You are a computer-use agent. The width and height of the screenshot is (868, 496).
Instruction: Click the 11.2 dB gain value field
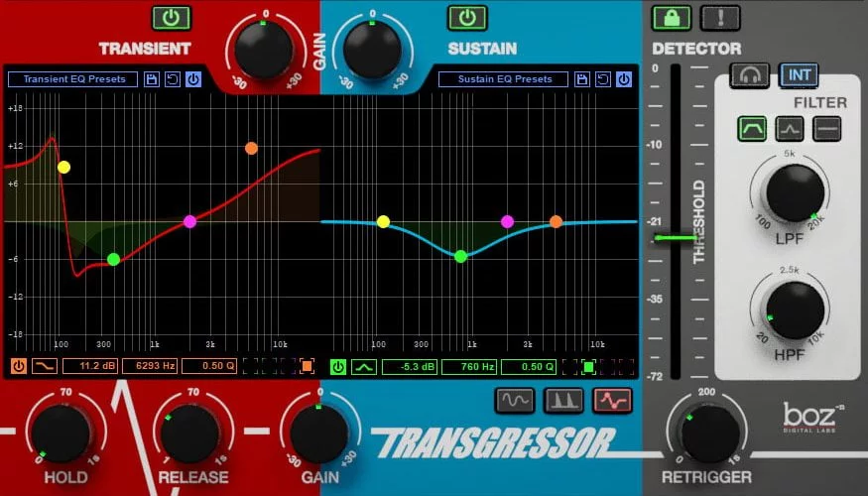coord(89,366)
